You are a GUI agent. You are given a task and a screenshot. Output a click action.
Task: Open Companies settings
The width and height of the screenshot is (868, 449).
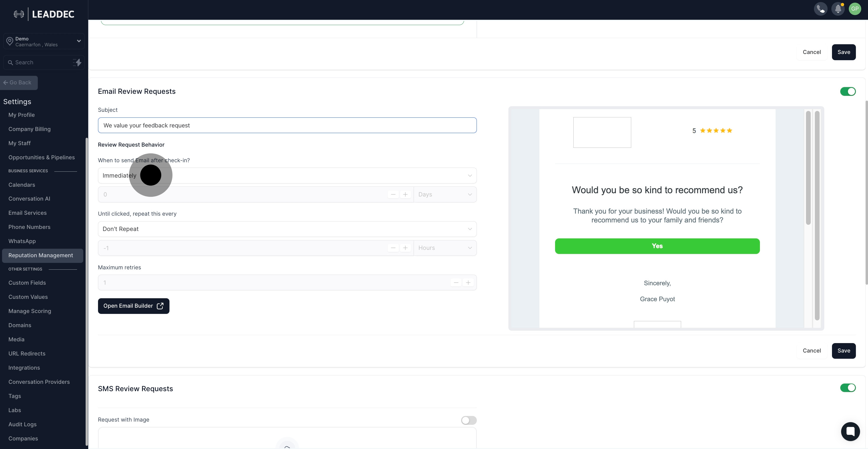pos(23,439)
